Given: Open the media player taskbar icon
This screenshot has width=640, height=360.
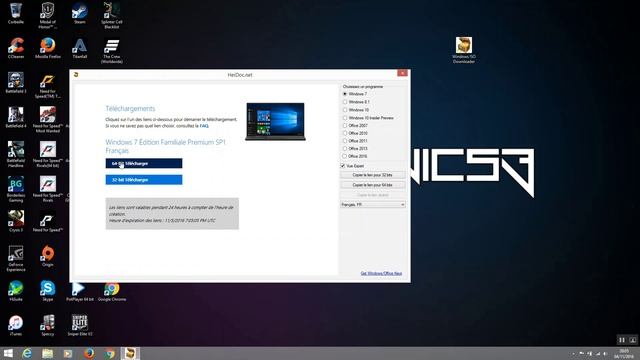Looking at the screenshot, I should (x=68, y=353).
